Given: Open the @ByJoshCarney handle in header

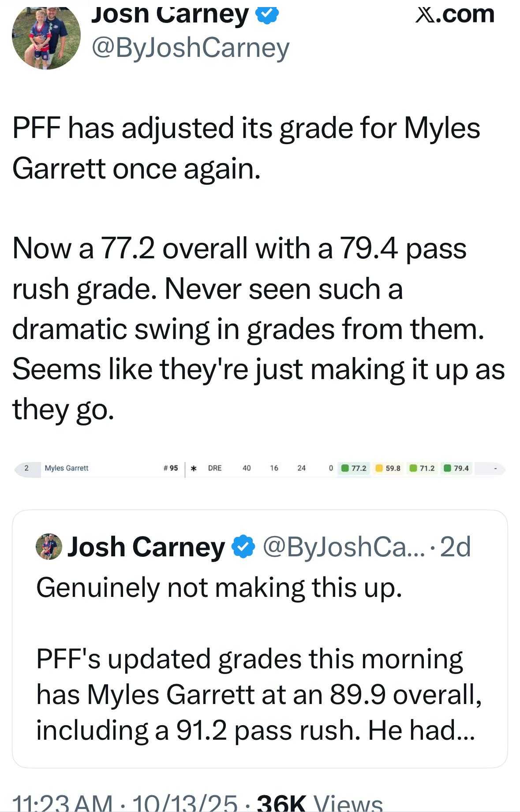Looking at the screenshot, I should coord(190,48).
